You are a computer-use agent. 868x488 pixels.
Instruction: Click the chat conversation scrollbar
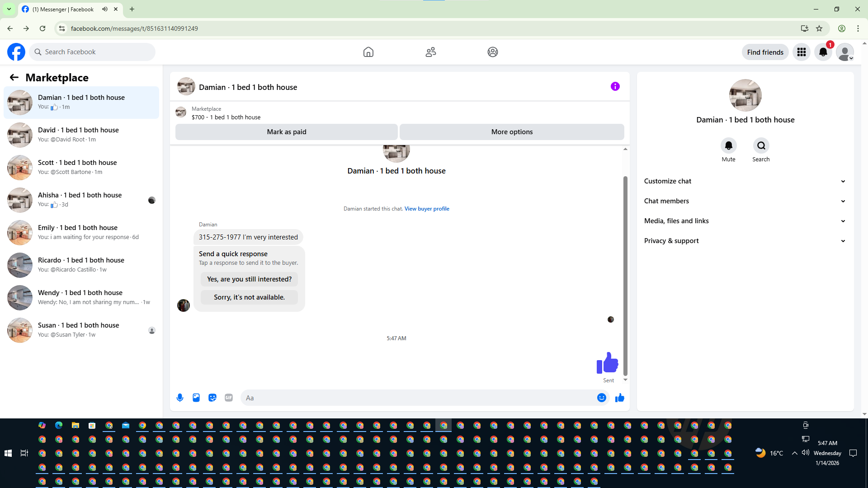click(x=625, y=276)
